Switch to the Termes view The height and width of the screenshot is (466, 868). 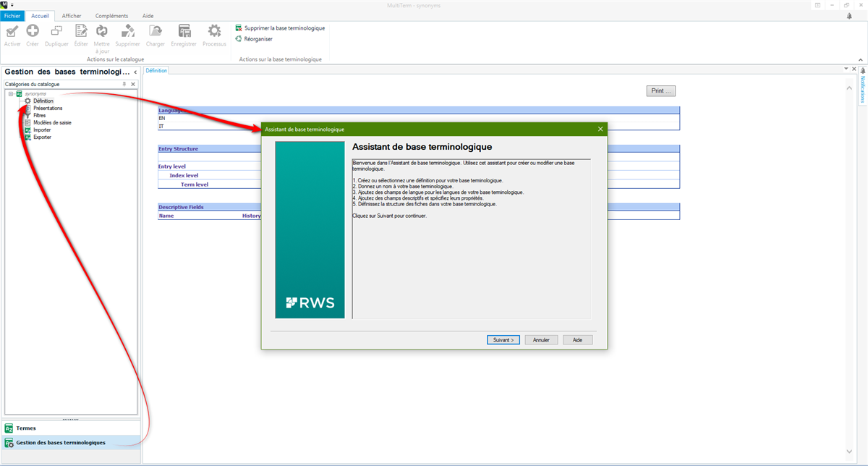70,428
